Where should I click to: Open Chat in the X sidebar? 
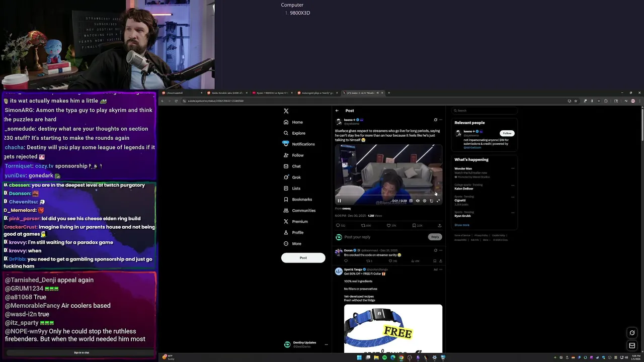tap(292, 166)
